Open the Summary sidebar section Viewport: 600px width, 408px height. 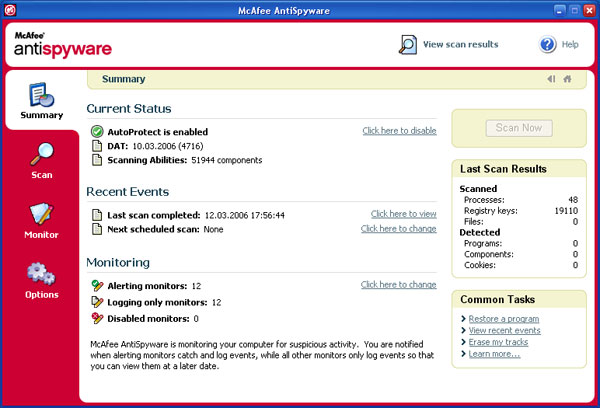pos(42,101)
